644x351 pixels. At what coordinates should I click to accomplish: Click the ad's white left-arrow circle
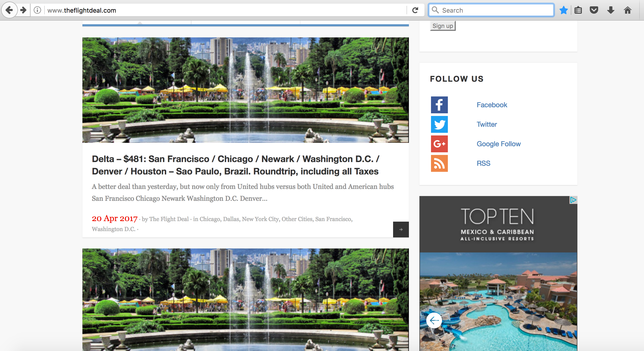(434, 320)
